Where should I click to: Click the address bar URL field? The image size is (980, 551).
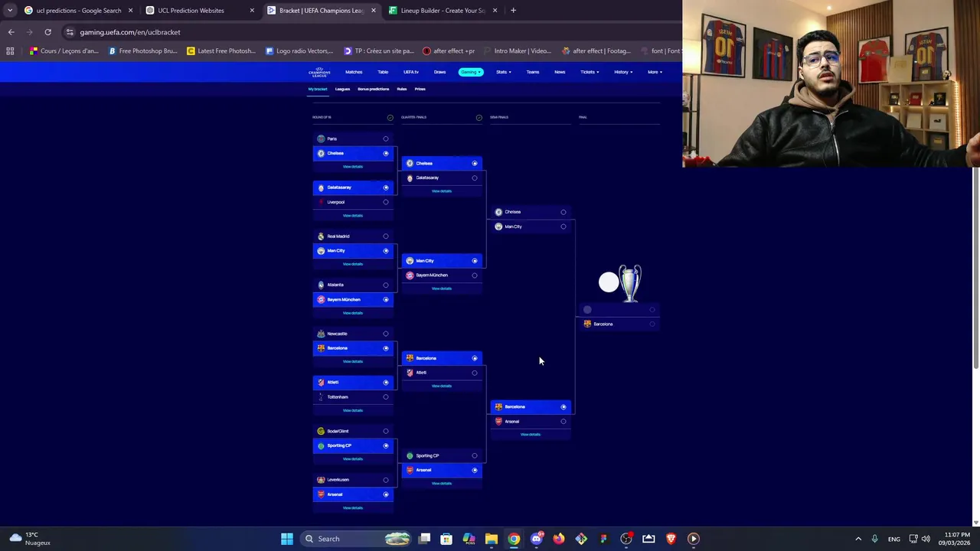367,32
